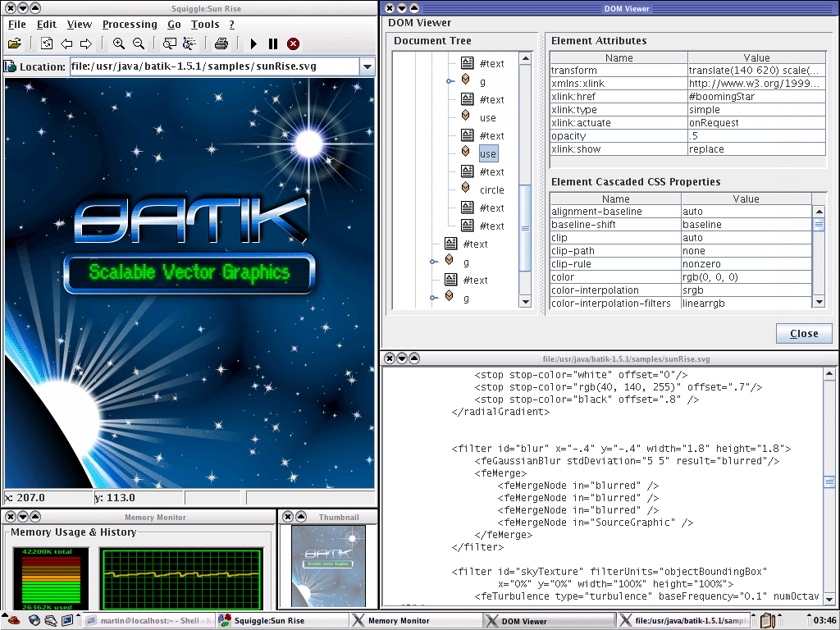Go back using the left arrow icon
The width and height of the screenshot is (840, 630).
[x=66, y=44]
